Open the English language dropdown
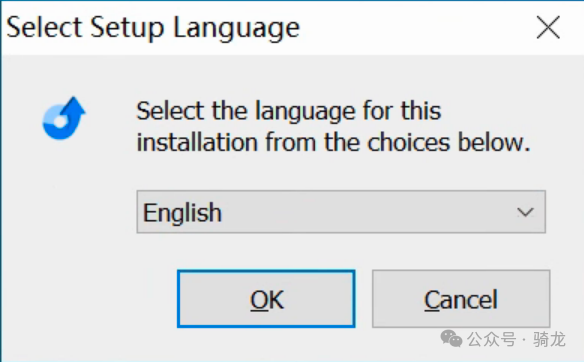The width and height of the screenshot is (584, 362). 341,212
